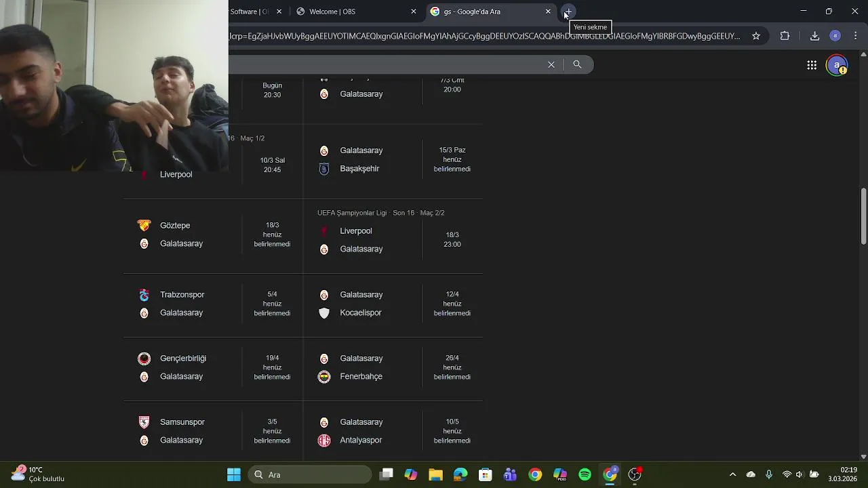868x488 pixels.
Task: Open Task View from the taskbar
Action: (x=387, y=474)
